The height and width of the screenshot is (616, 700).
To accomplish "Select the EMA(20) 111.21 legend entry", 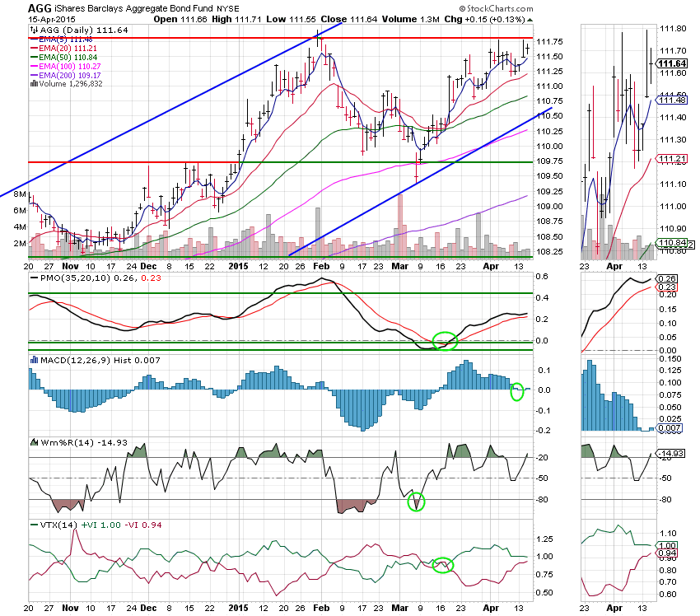I will coord(64,49).
